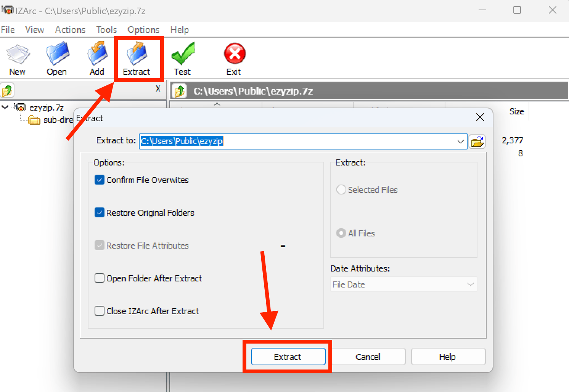The width and height of the screenshot is (569, 392).
Task: Open the File Date attributes dropdown
Action: (x=470, y=284)
